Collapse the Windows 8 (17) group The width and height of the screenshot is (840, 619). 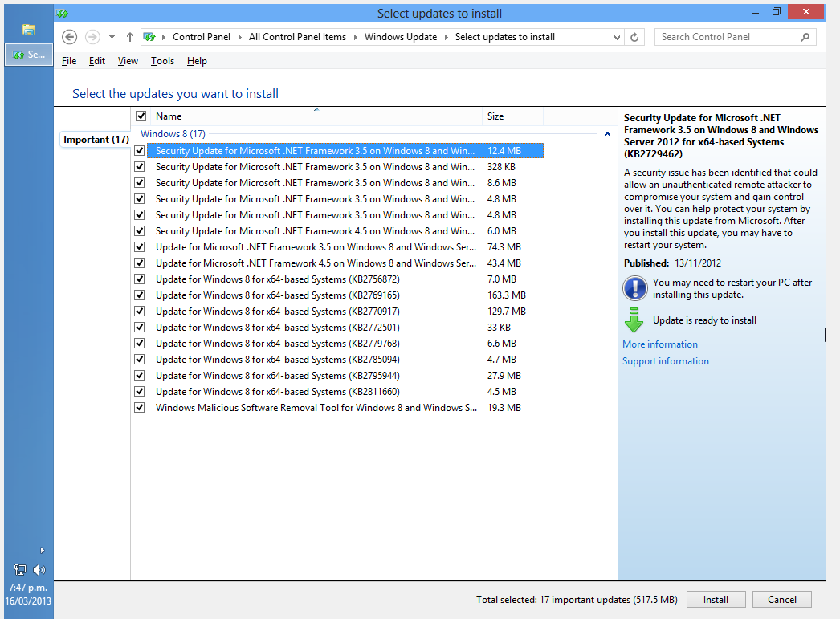click(x=607, y=134)
